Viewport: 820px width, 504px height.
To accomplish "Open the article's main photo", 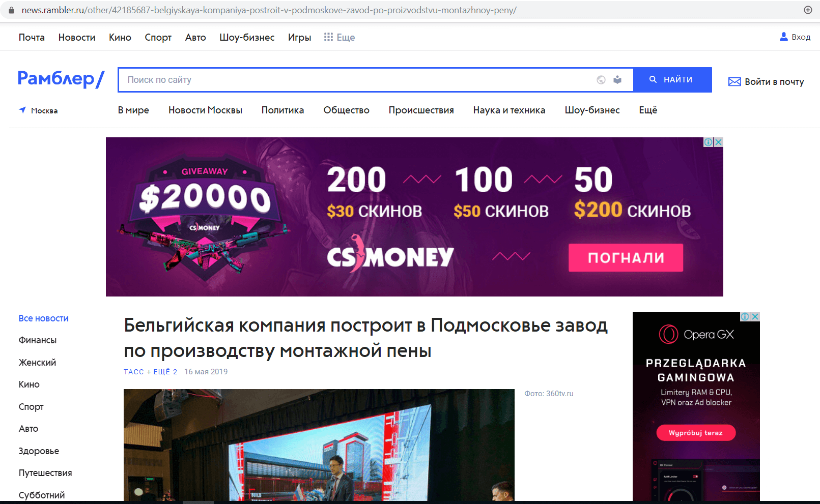I will 319,445.
